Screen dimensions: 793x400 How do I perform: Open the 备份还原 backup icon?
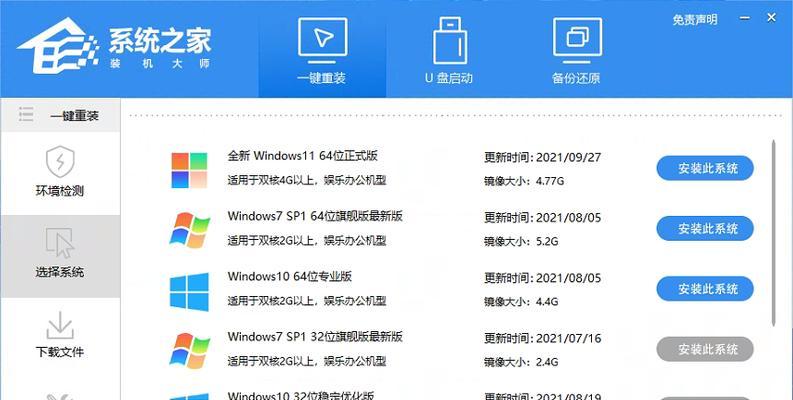coord(577,41)
